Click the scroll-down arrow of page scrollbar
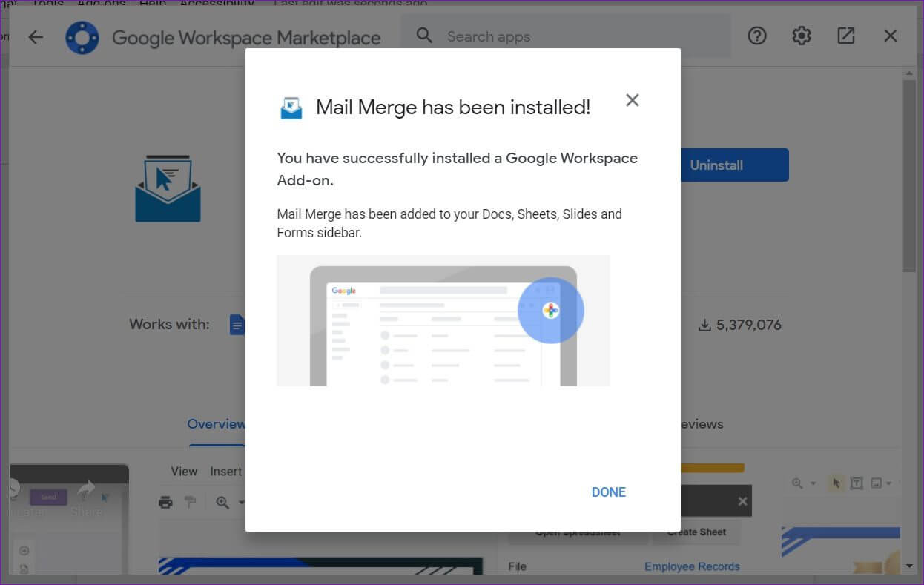 click(x=910, y=566)
